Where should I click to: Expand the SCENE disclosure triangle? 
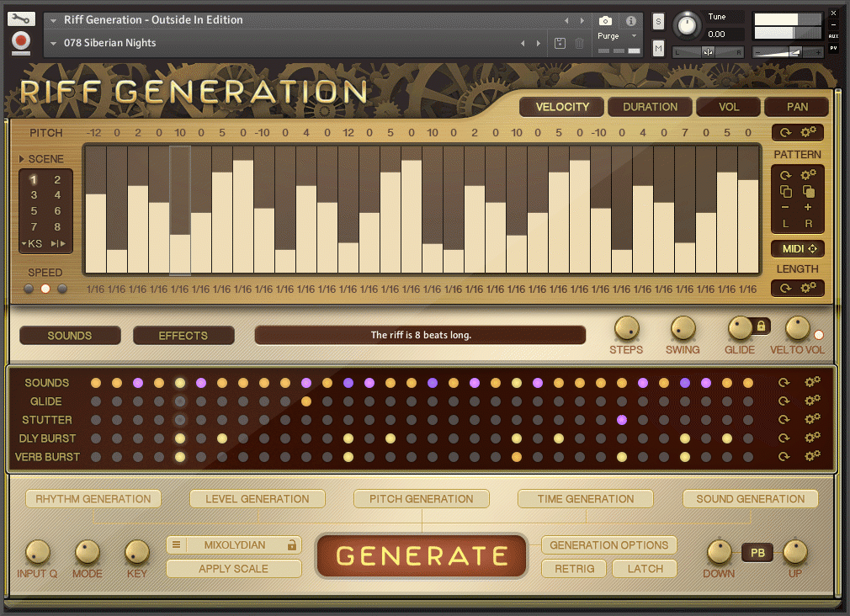pos(22,159)
